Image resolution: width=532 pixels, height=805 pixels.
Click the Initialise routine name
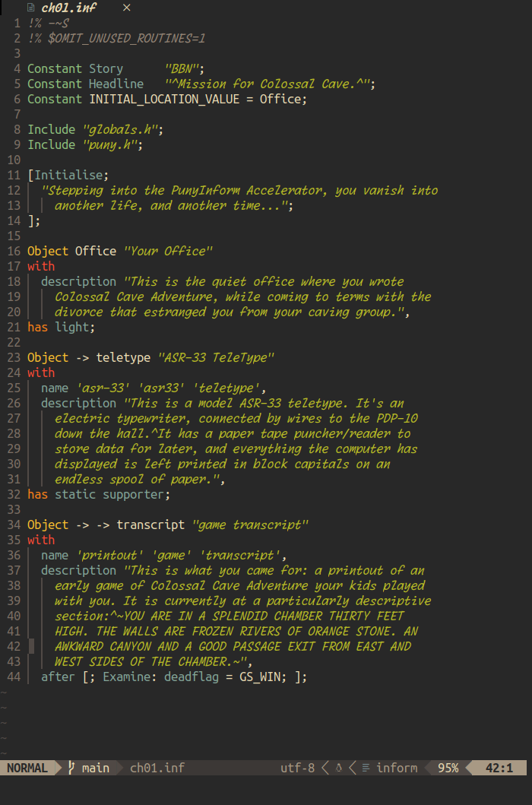68,175
